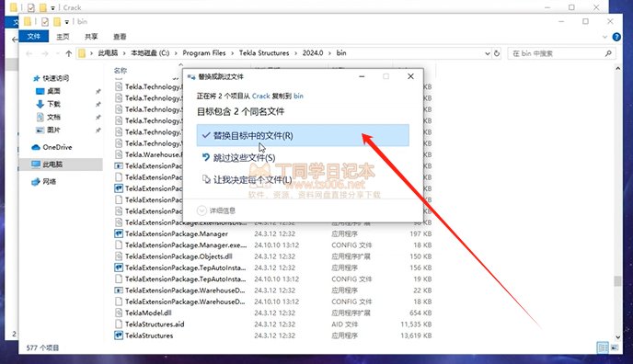Select TeklaStructures application file

149,335
